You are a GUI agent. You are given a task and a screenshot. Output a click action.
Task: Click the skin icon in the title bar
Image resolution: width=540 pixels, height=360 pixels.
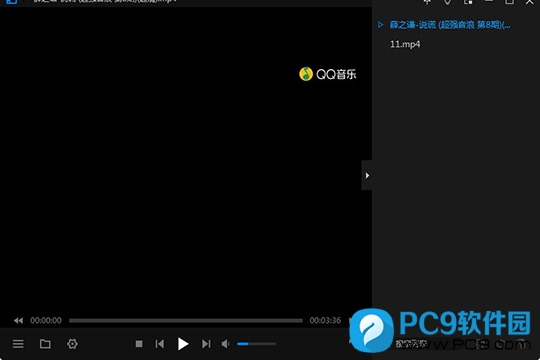(x=447, y=2)
